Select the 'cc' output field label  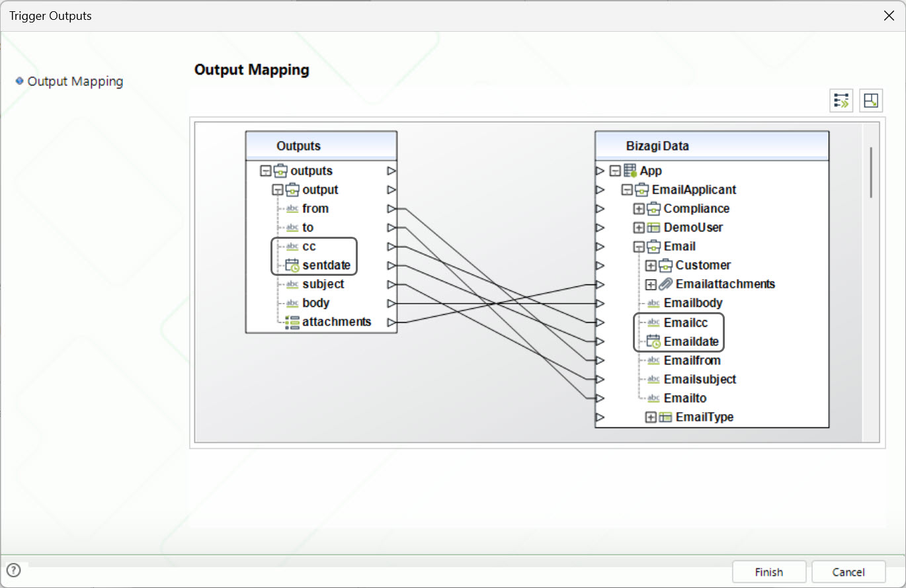309,247
